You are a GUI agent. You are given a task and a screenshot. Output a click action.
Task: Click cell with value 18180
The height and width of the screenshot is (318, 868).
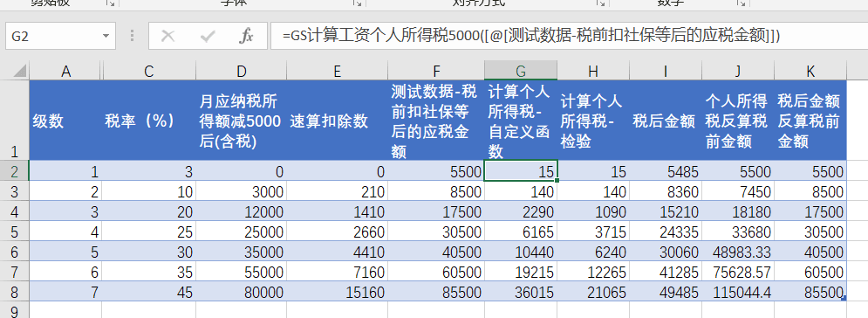tap(738, 211)
